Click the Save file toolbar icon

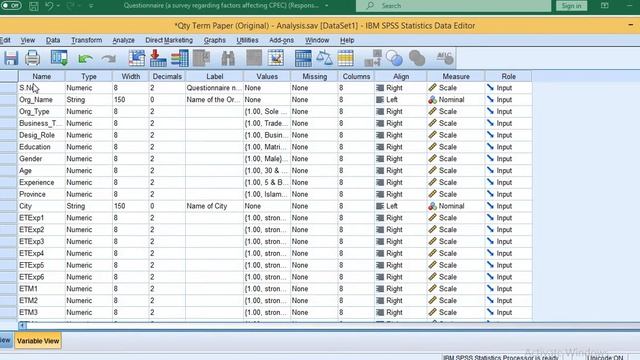11,58
